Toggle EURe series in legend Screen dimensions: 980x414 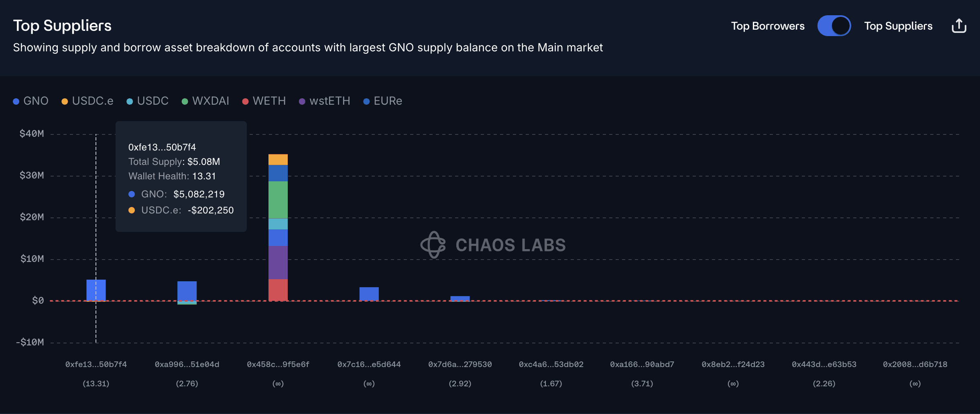pos(382,101)
